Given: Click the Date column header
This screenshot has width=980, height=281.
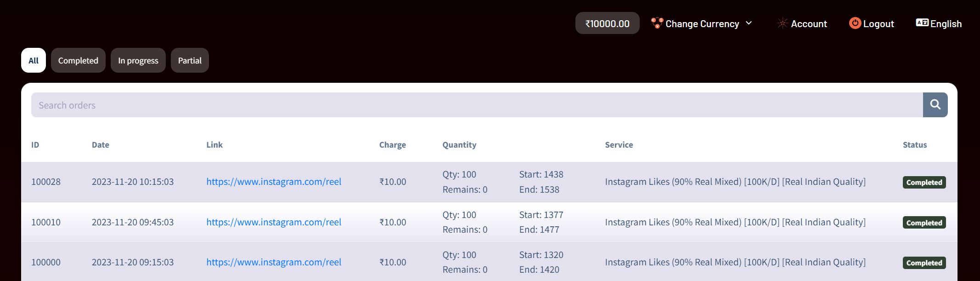Looking at the screenshot, I should coord(101,145).
